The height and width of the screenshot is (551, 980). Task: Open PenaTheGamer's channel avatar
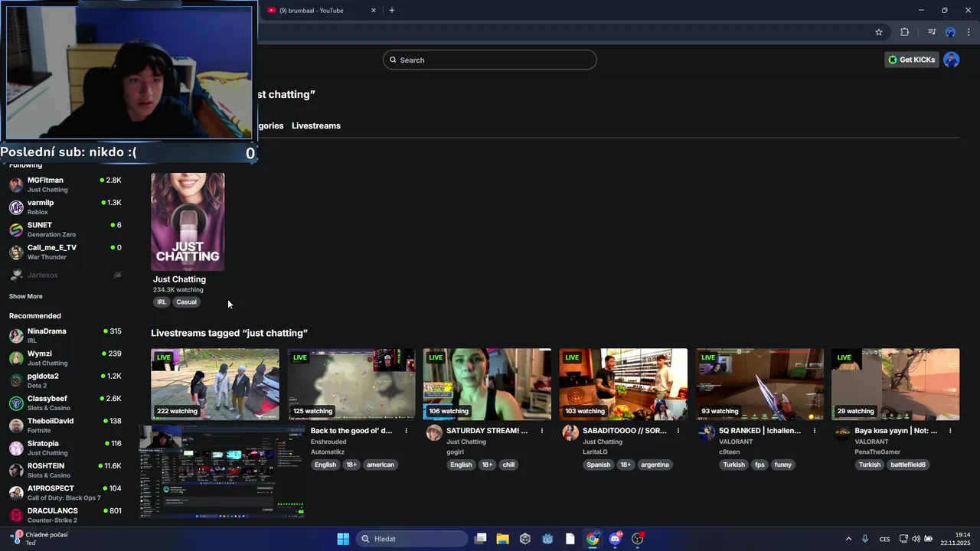[842, 433]
